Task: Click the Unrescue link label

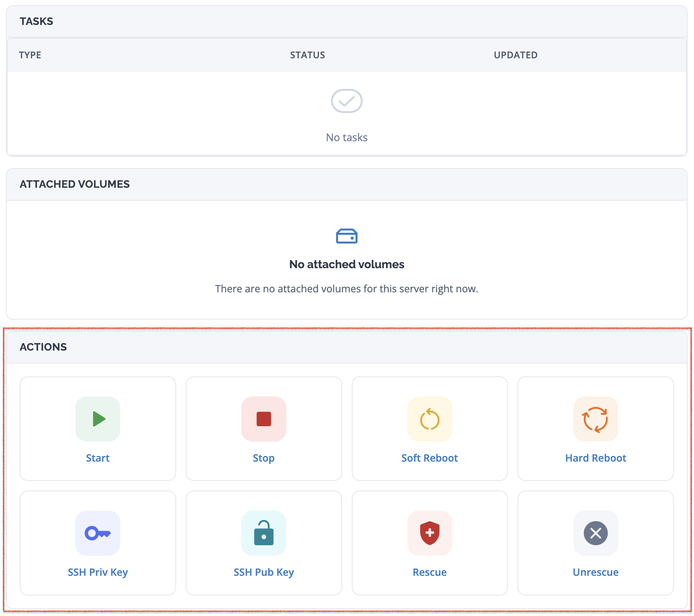Action: pyautogui.click(x=595, y=572)
